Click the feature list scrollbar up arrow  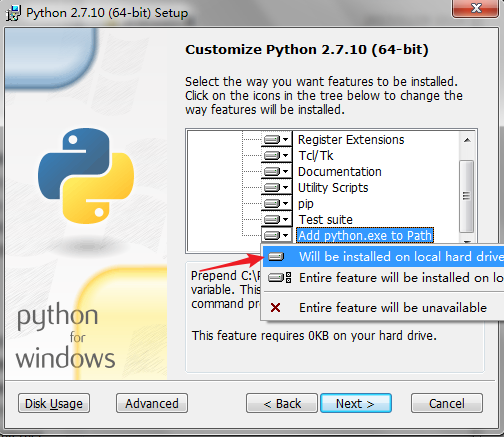(x=467, y=140)
